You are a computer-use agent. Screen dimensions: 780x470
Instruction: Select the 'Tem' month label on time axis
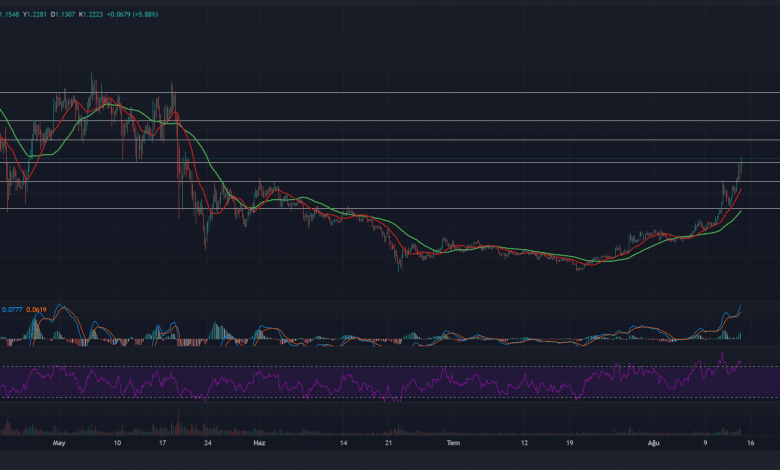pyautogui.click(x=452, y=442)
